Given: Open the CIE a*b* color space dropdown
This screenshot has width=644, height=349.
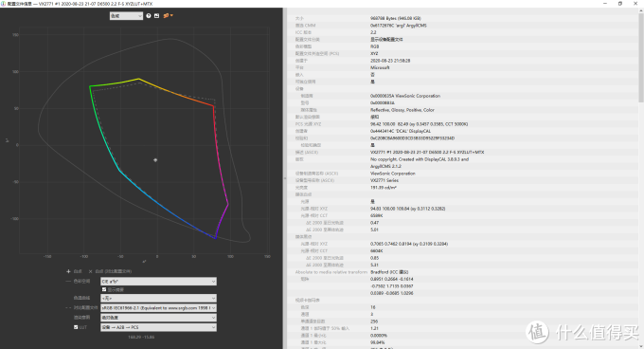Looking at the screenshot, I should click(x=158, y=282).
